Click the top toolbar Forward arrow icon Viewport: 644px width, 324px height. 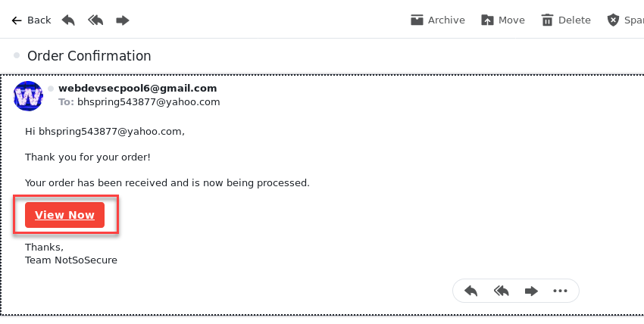(x=123, y=20)
